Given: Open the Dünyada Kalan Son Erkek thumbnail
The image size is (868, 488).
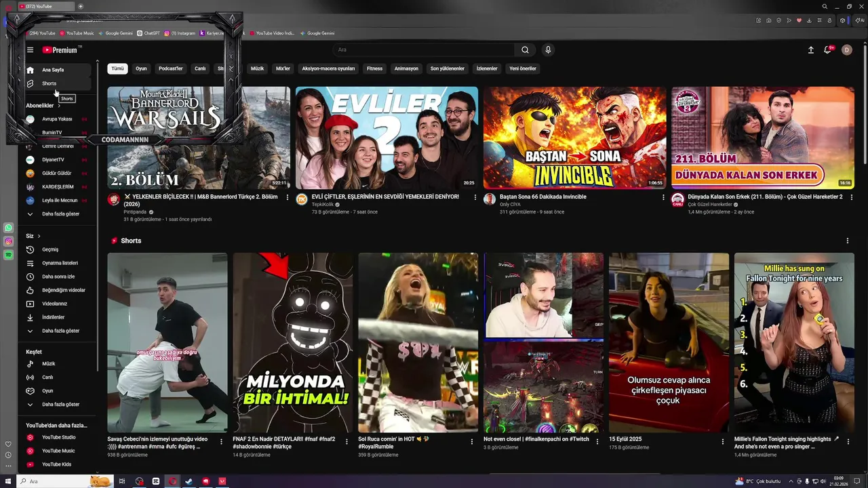Looking at the screenshot, I should 763,138.
